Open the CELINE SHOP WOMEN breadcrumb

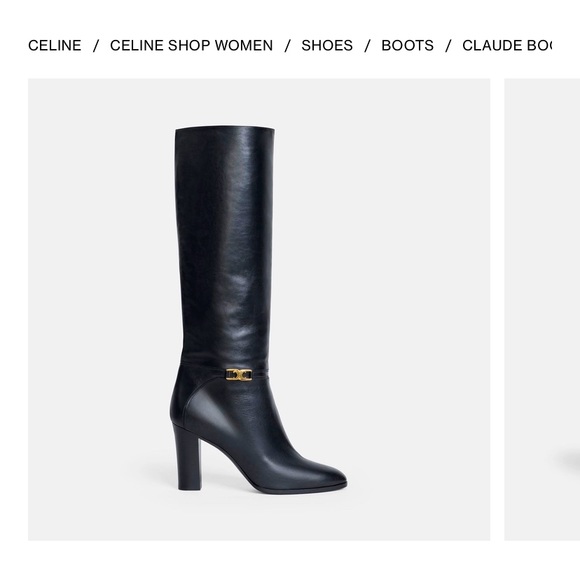click(191, 45)
